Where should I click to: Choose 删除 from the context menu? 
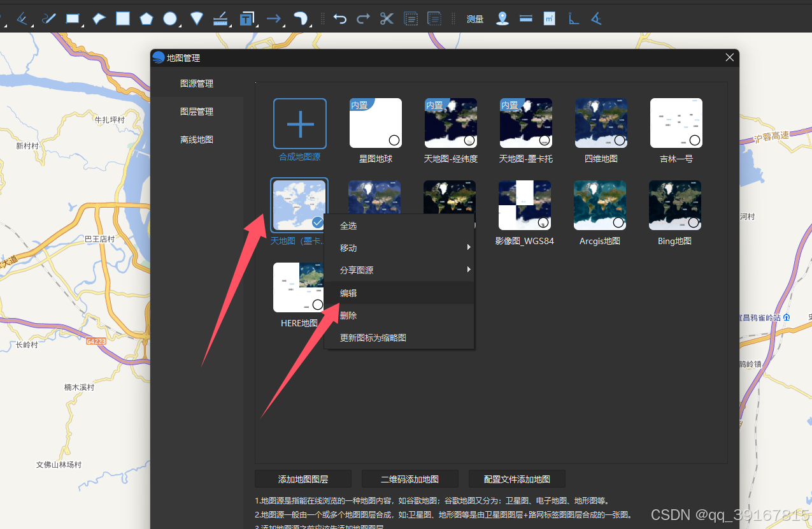(x=399, y=315)
